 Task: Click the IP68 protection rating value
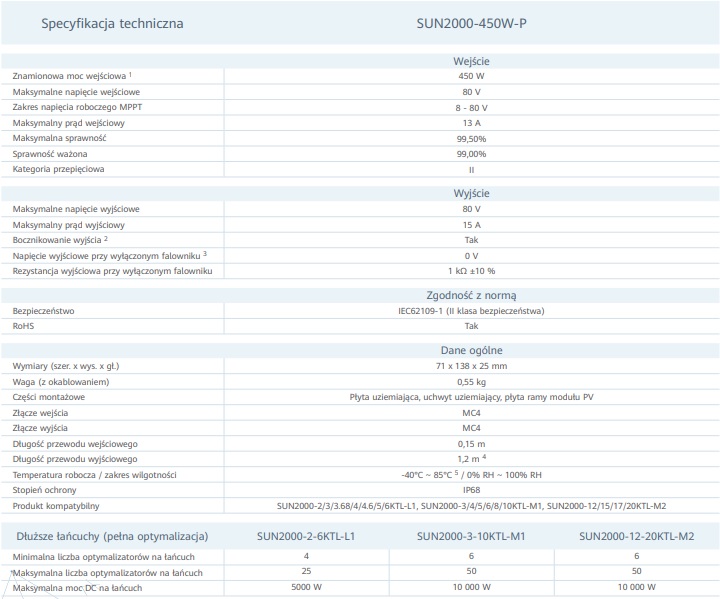[x=471, y=489]
